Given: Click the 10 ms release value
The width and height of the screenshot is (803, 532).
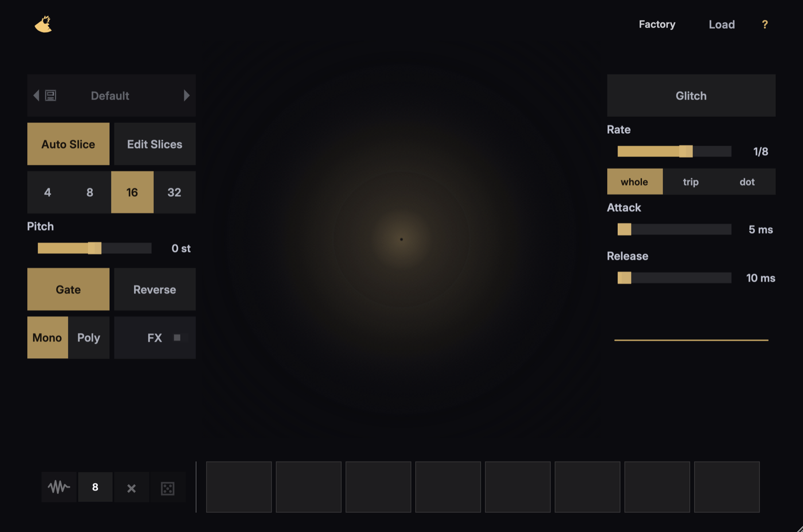Looking at the screenshot, I should pyautogui.click(x=760, y=278).
